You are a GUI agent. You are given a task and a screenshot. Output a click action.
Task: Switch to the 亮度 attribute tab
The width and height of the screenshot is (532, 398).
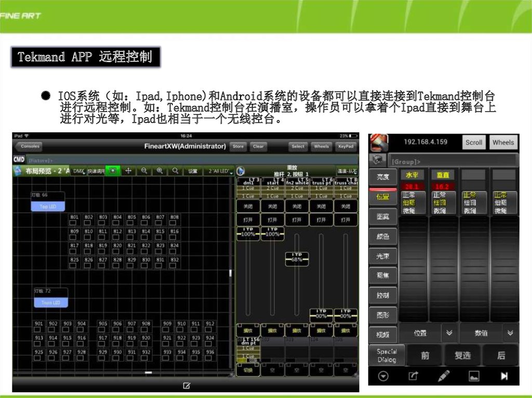click(383, 177)
